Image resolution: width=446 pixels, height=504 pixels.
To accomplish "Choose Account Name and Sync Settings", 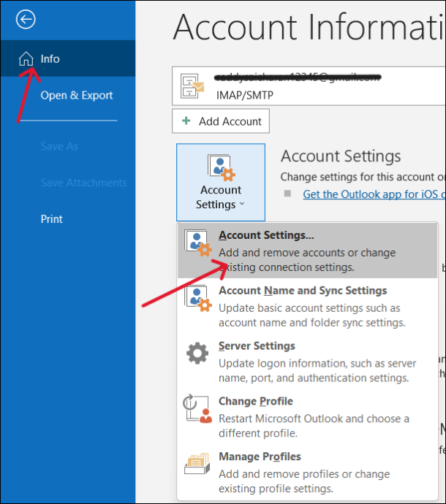I will pos(307,306).
